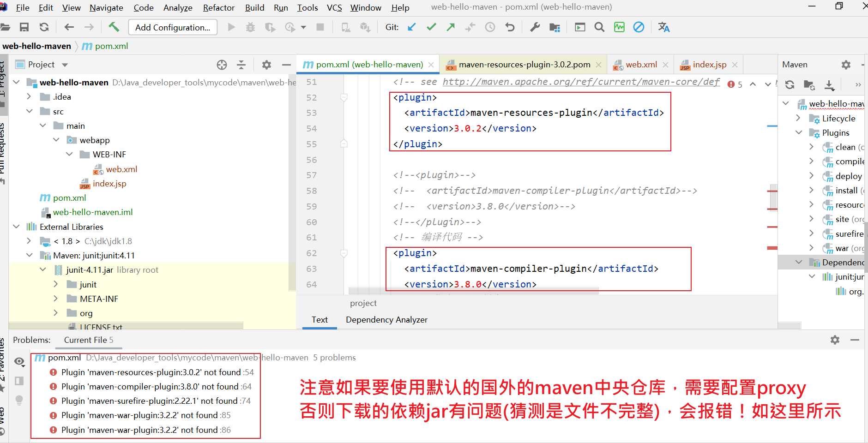The height and width of the screenshot is (443, 868).
Task: Click the Build project hammer icon
Action: click(x=114, y=27)
